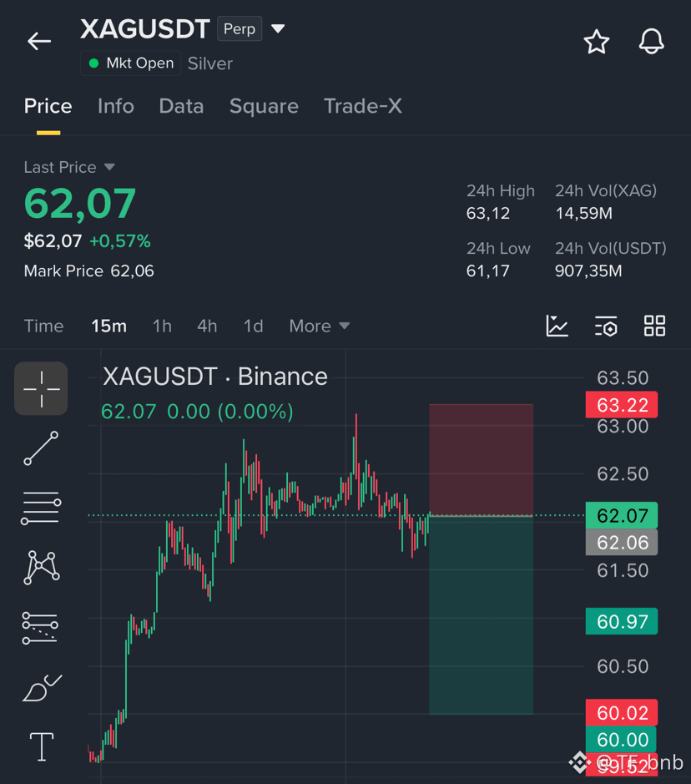Switch to the Square tab
Viewport: 691px width, 784px height.
[264, 106]
